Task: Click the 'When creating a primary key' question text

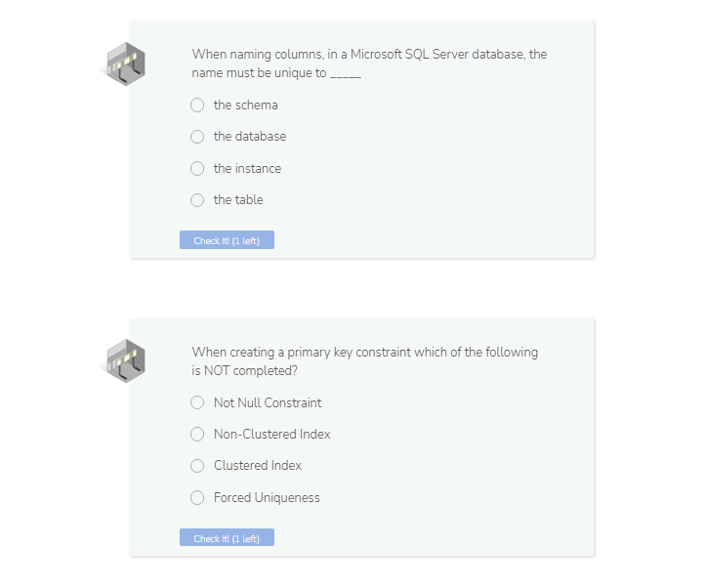Action: click(x=364, y=361)
